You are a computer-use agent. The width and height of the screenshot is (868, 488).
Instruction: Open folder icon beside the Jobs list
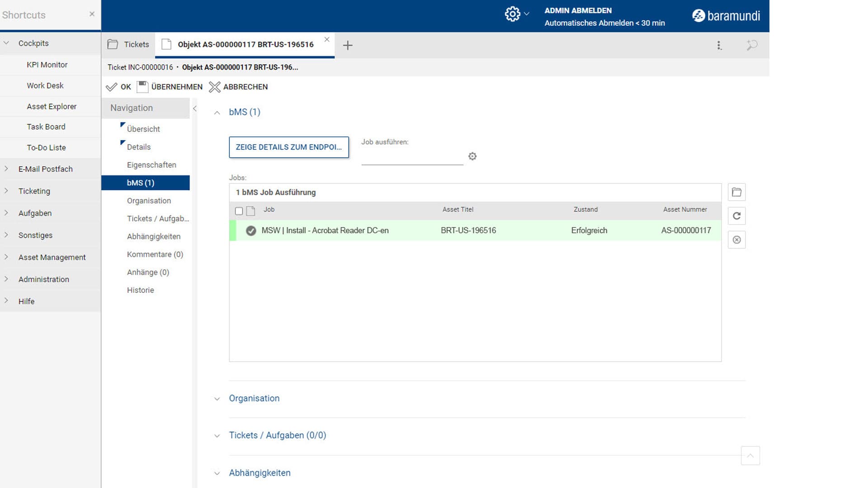(736, 192)
